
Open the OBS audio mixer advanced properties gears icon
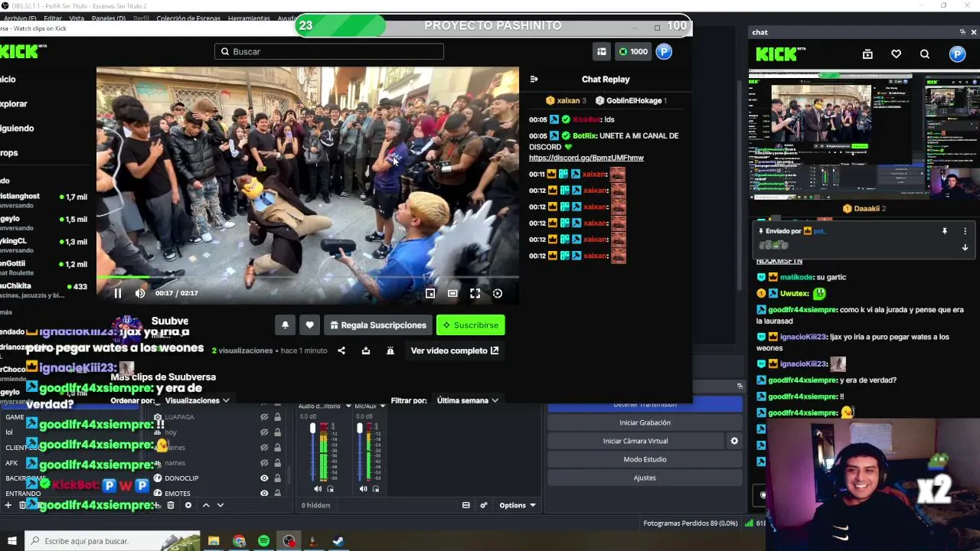click(484, 505)
